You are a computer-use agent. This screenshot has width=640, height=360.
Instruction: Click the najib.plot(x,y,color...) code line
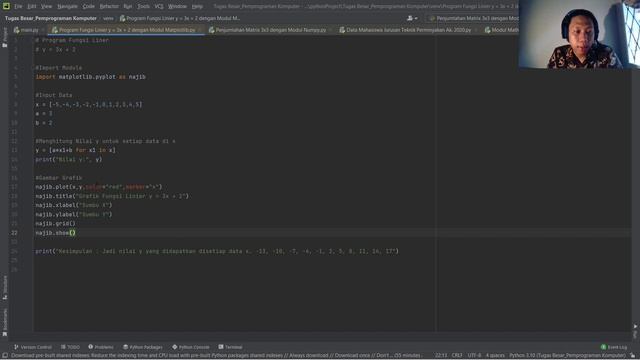[99, 187]
